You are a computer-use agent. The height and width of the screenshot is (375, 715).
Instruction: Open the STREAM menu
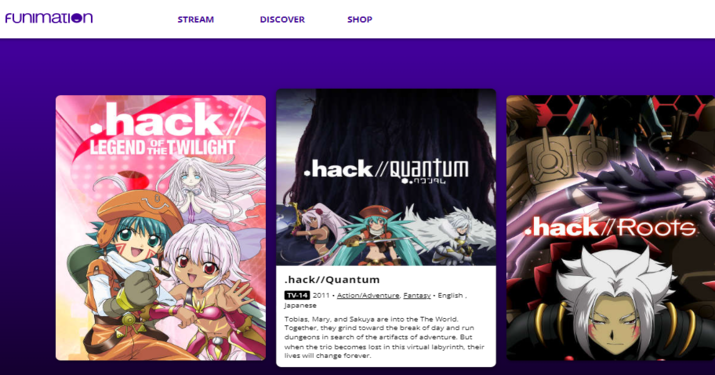196,20
